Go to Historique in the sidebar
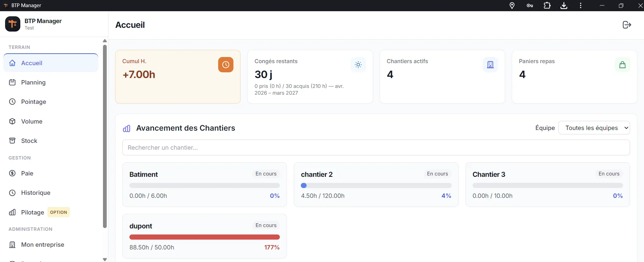The height and width of the screenshot is (262, 644). pos(51,193)
